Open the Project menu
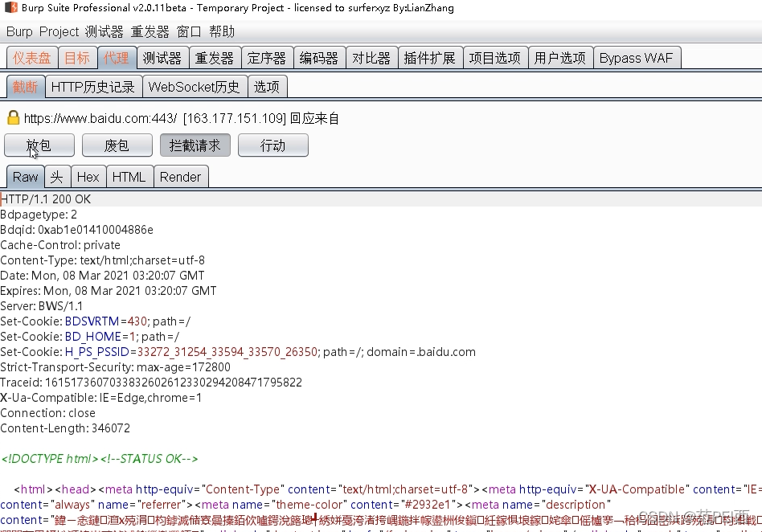 [x=59, y=31]
